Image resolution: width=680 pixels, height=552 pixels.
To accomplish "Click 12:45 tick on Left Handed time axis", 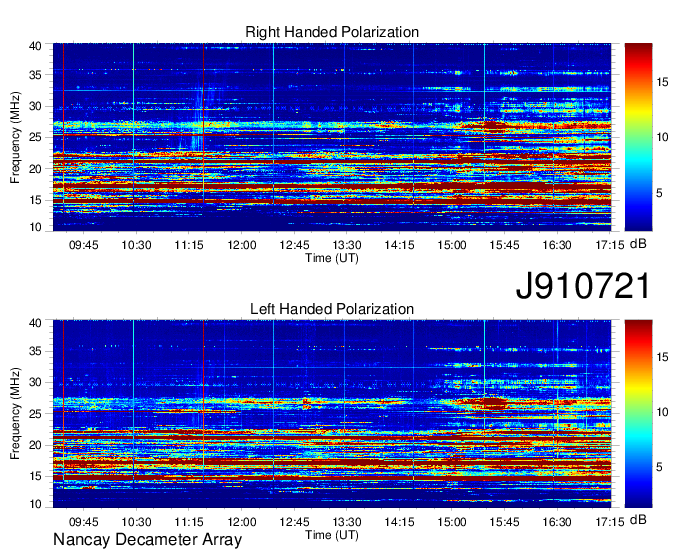I will (294, 522).
